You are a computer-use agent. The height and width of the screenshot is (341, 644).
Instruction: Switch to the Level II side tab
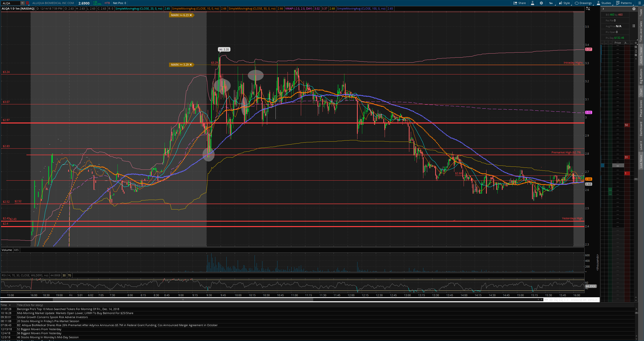point(641,145)
